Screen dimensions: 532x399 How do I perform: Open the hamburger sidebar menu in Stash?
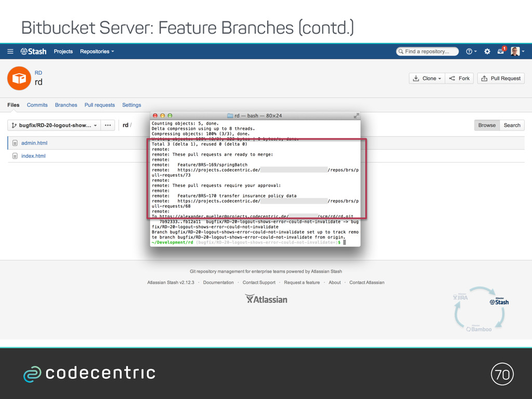tap(10, 51)
